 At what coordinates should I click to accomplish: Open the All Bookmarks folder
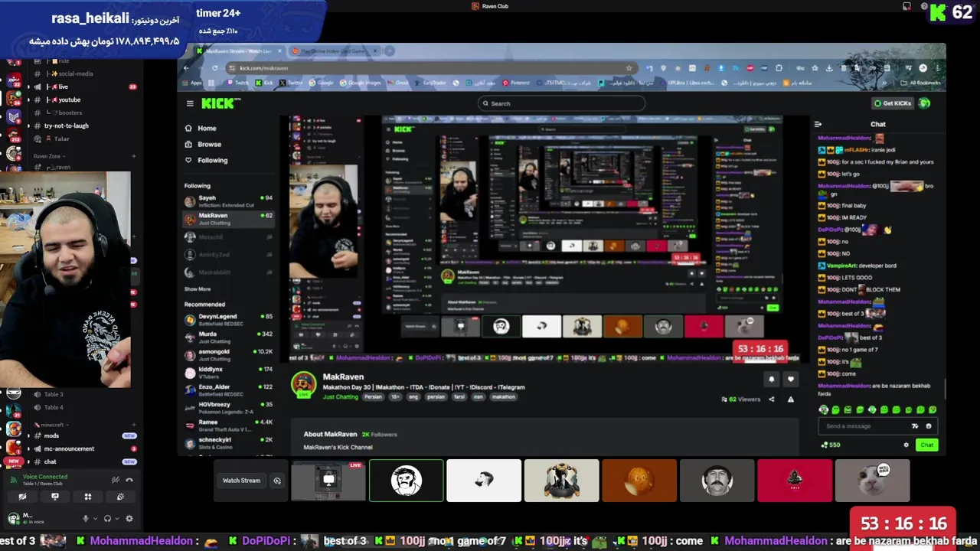coord(921,83)
